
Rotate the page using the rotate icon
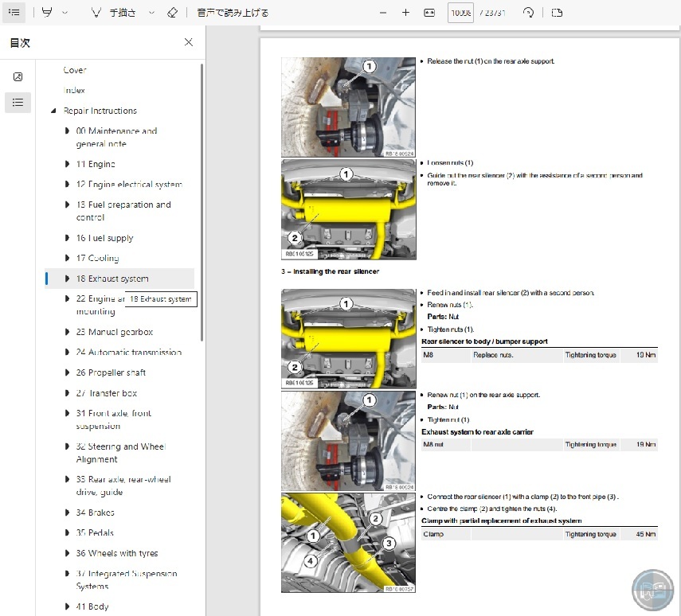(x=529, y=13)
